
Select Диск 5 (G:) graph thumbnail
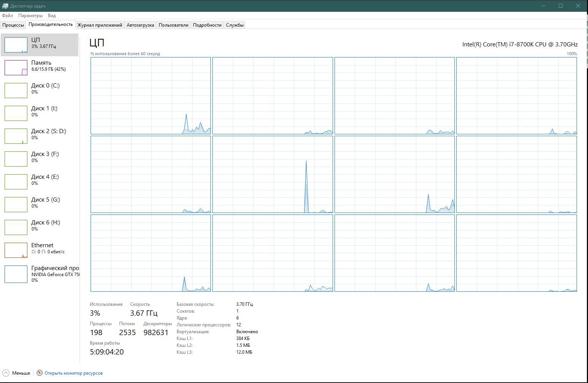click(16, 205)
